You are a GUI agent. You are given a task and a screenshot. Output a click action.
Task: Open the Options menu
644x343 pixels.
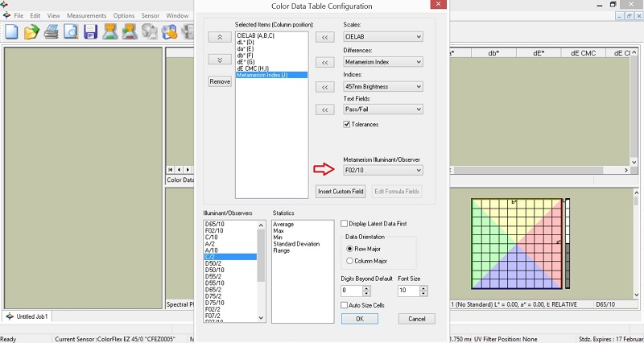pyautogui.click(x=124, y=15)
